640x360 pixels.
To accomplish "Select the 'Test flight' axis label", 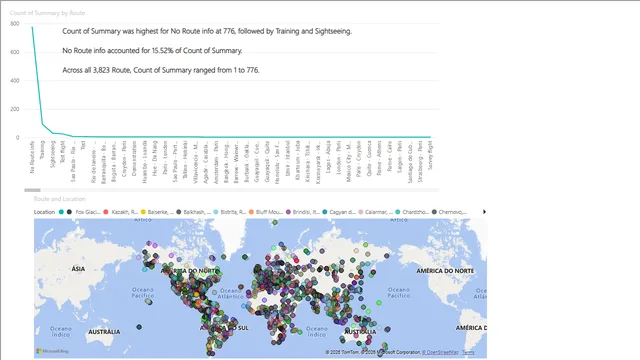I will coord(62,152).
